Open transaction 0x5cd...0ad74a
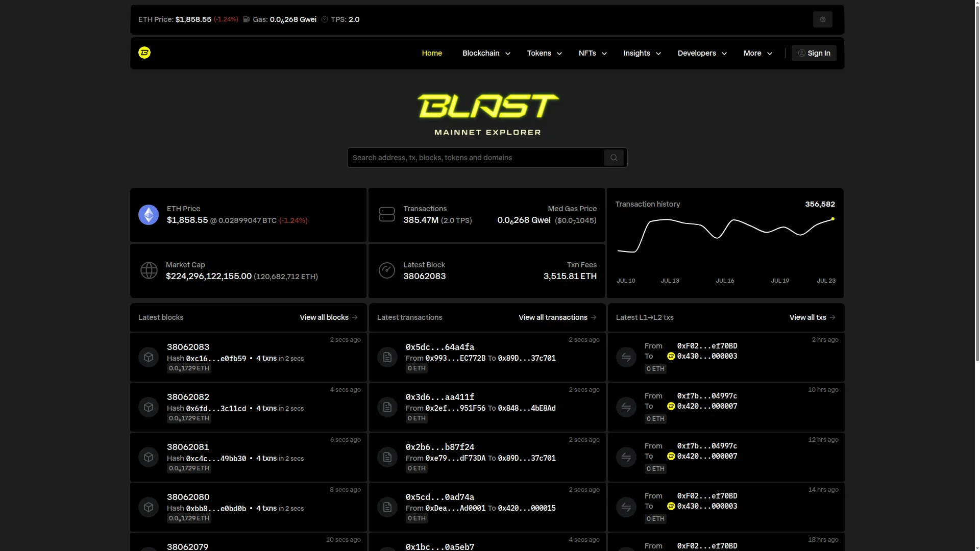 tap(439, 497)
